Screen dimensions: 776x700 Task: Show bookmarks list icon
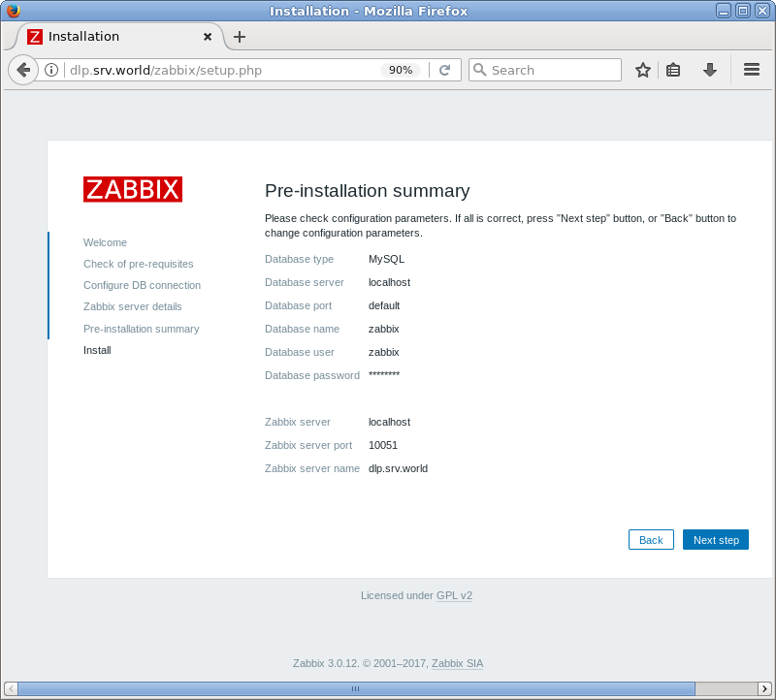tap(673, 70)
